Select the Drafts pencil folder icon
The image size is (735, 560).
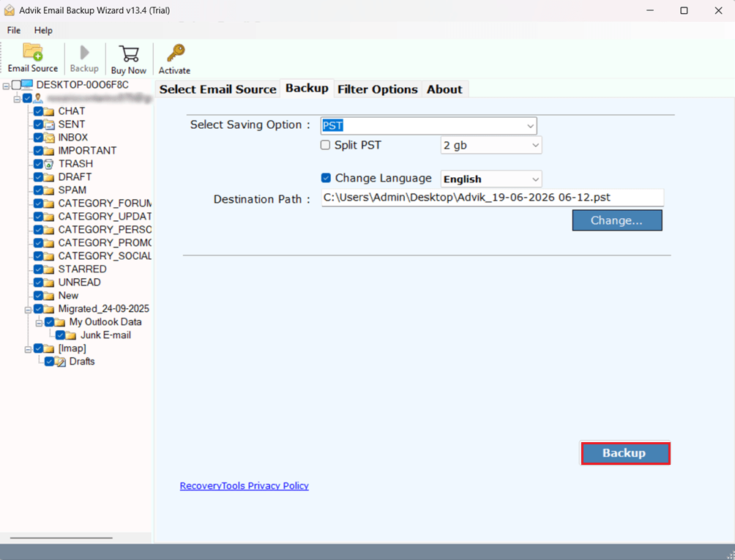60,362
